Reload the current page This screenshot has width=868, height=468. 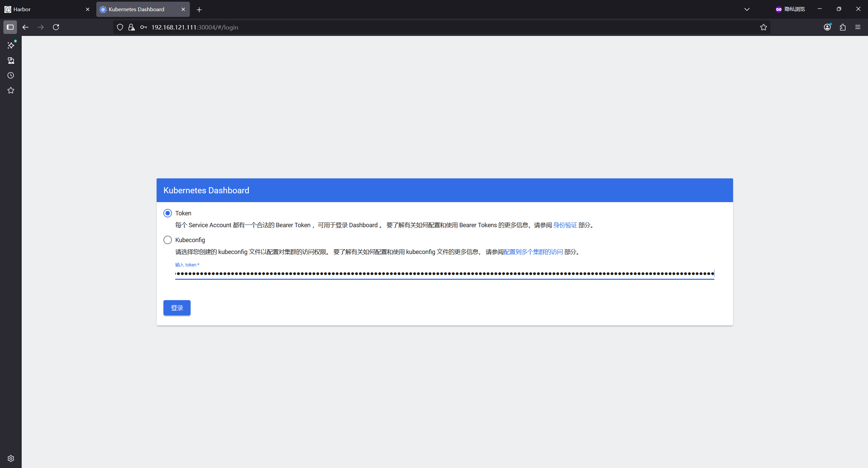click(x=56, y=27)
